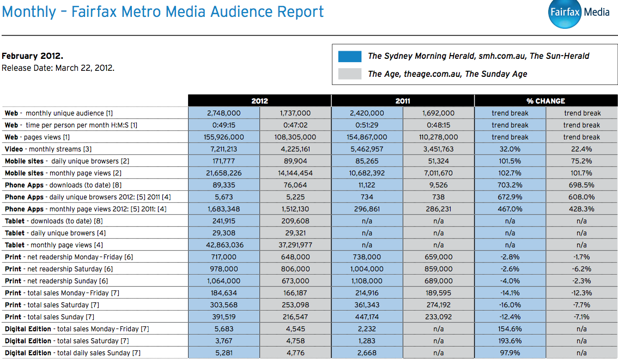The height and width of the screenshot is (364, 618).
Task: Click the value '42,863,036'
Action: tap(225, 245)
